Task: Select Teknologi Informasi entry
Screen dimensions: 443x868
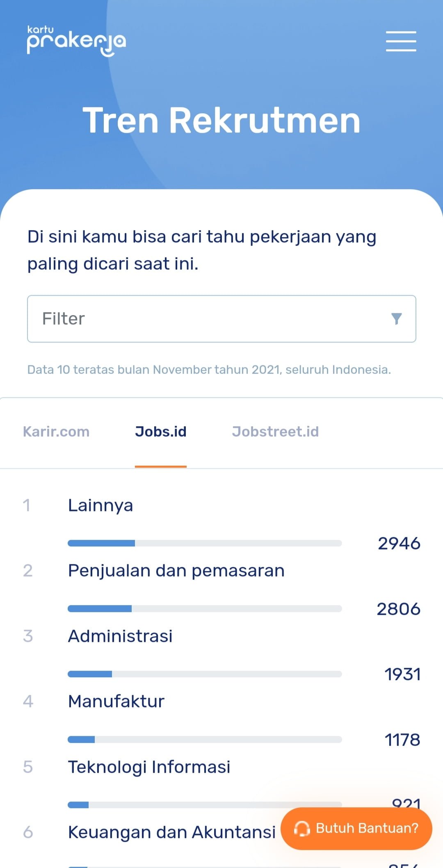Action: point(149,767)
